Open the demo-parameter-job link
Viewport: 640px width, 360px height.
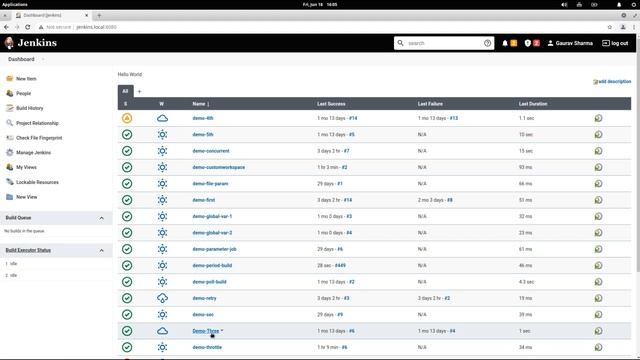tap(214, 249)
